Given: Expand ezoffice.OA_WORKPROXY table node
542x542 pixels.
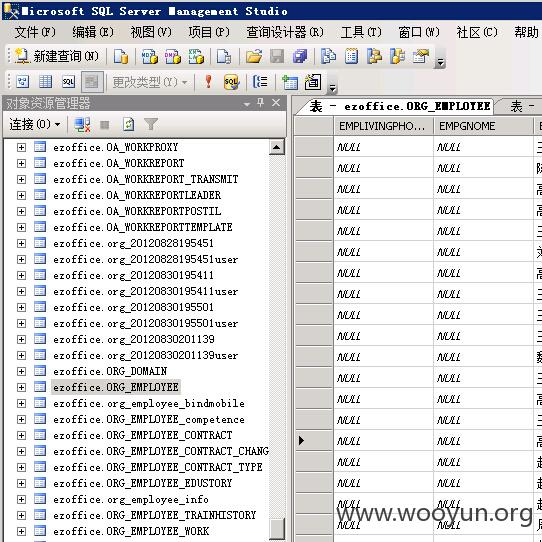Looking at the screenshot, I should 21,148.
